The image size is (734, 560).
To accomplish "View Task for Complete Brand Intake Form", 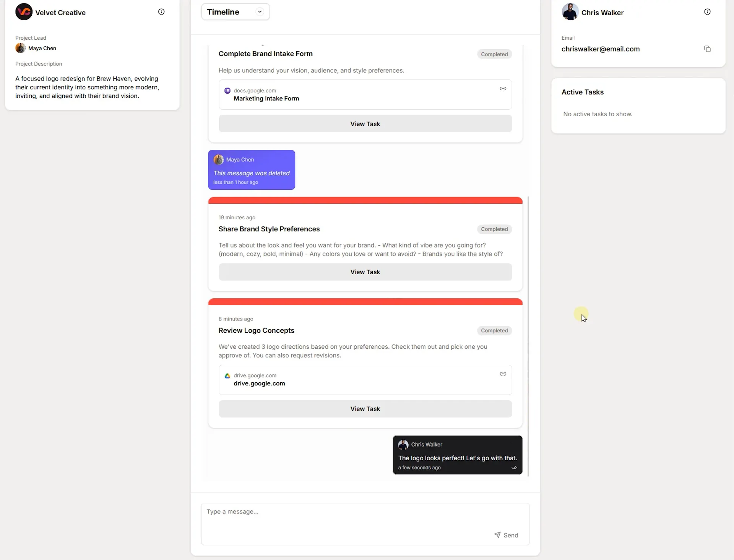I will click(x=365, y=124).
